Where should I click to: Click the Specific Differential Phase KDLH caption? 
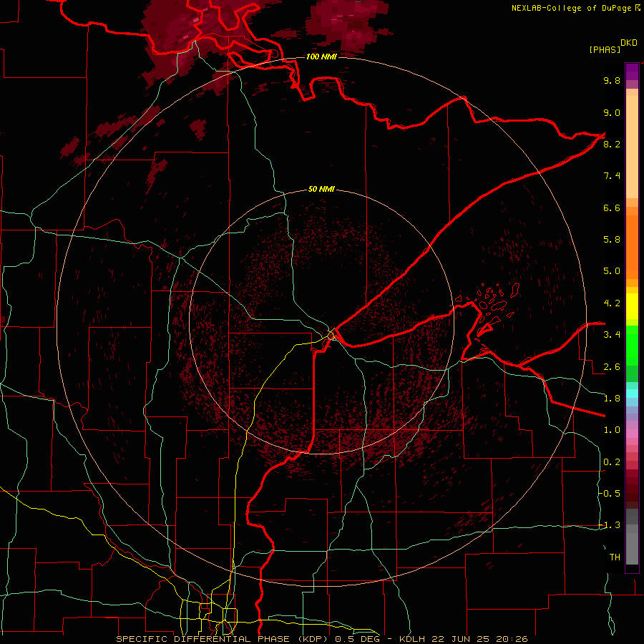[x=321, y=639]
